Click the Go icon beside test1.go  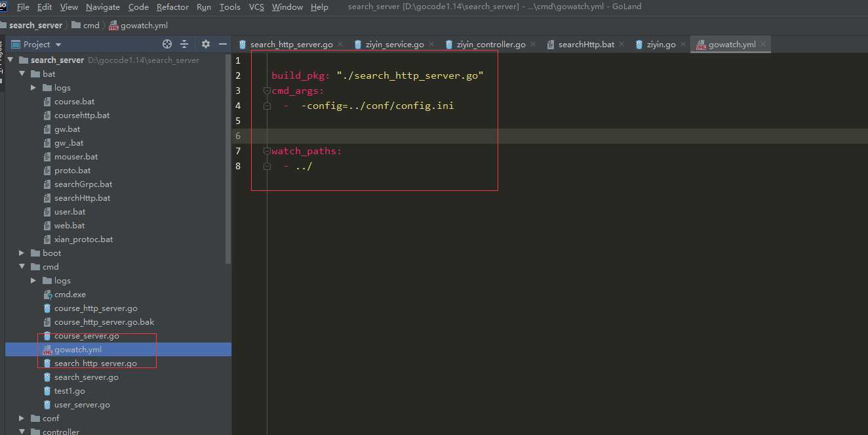point(47,391)
